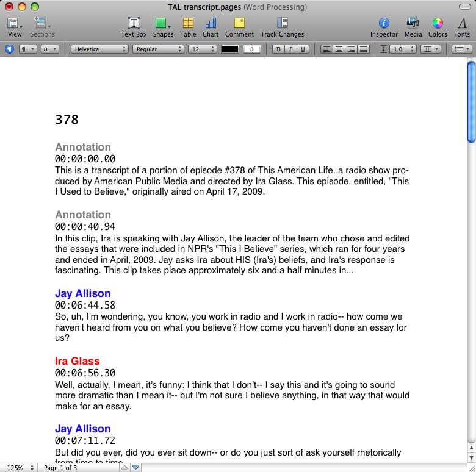Add a Comment
This screenshot has width=476, height=472.
(239, 27)
